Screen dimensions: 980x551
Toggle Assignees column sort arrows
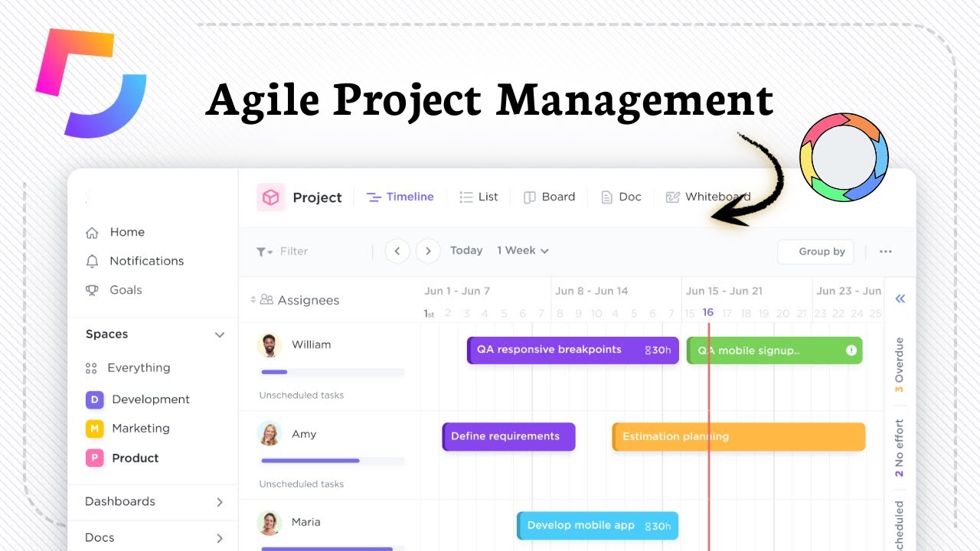click(253, 300)
